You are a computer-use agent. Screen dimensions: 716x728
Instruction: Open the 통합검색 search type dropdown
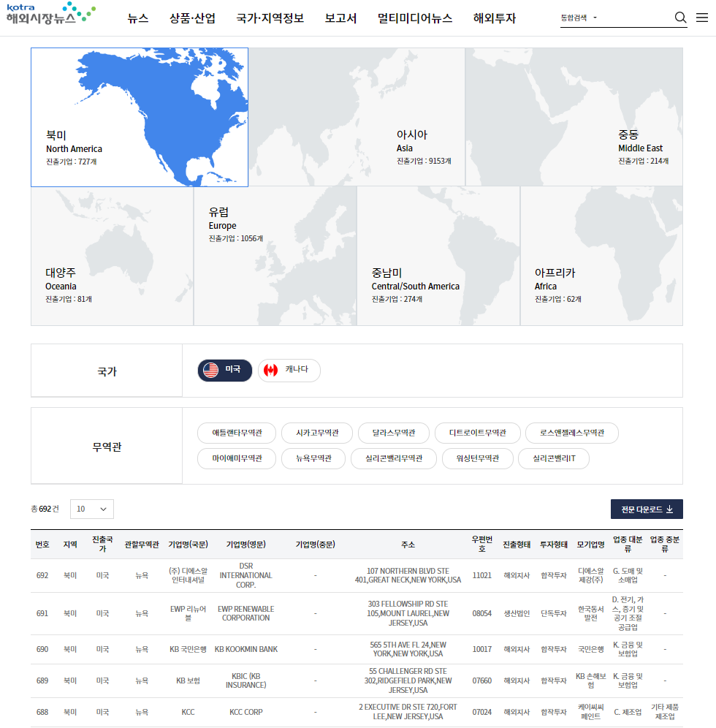point(579,18)
